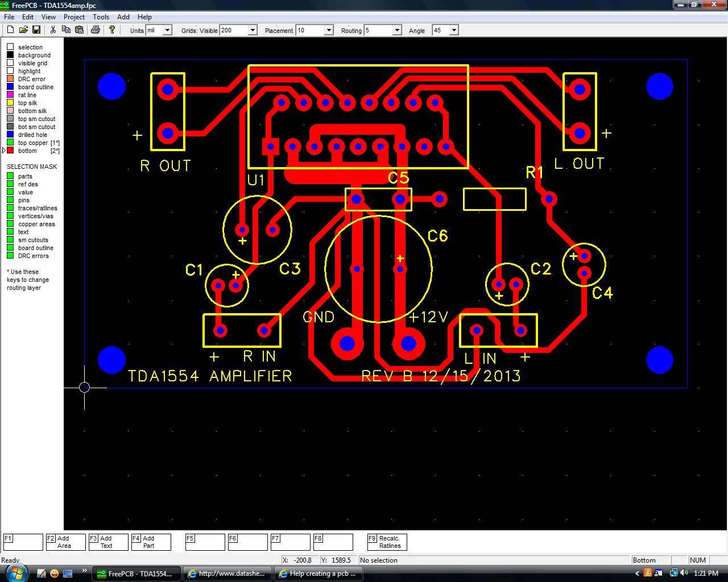Click the rat line magenta color swatch
Screen dimensions: 728x582
(x=10, y=95)
